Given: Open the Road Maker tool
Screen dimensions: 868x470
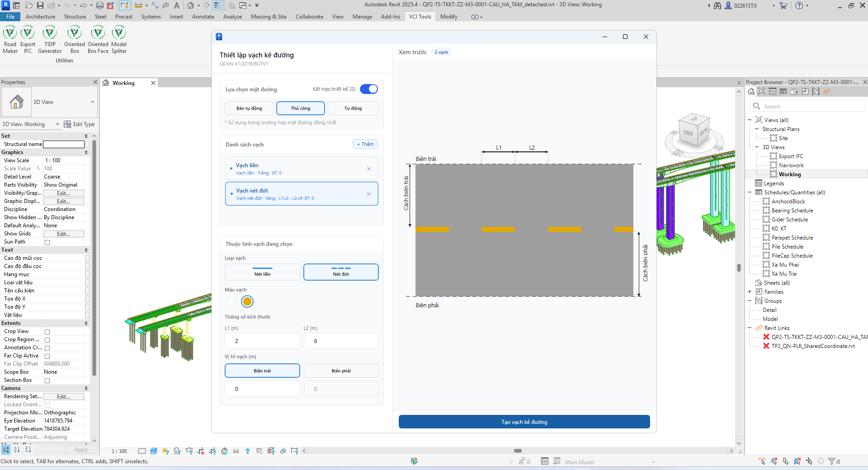Looking at the screenshot, I should (x=10, y=40).
